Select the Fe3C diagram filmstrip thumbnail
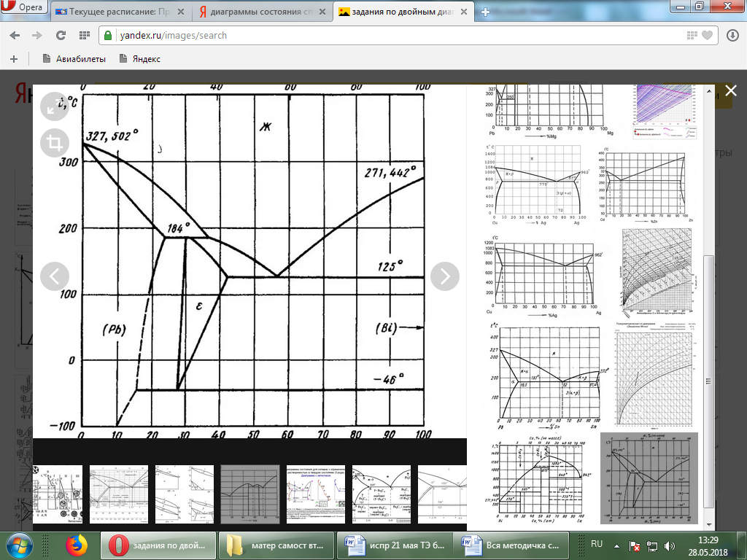Image resolution: width=747 pixels, height=560 pixels. tap(382, 494)
